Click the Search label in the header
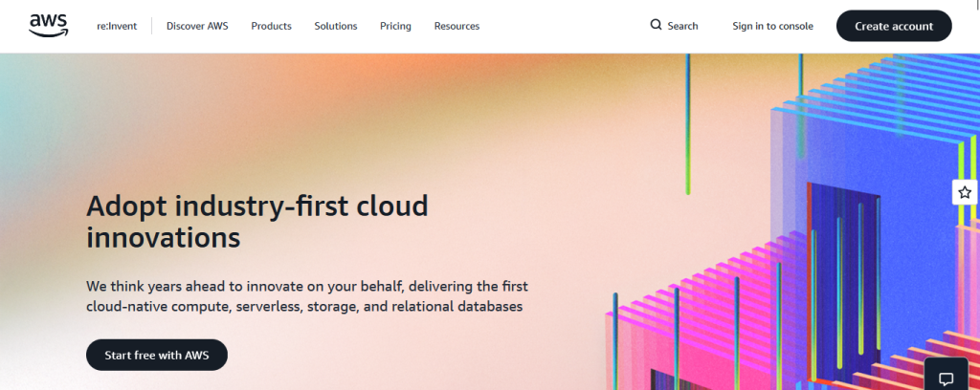Image resolution: width=980 pixels, height=390 pixels. 682,26
